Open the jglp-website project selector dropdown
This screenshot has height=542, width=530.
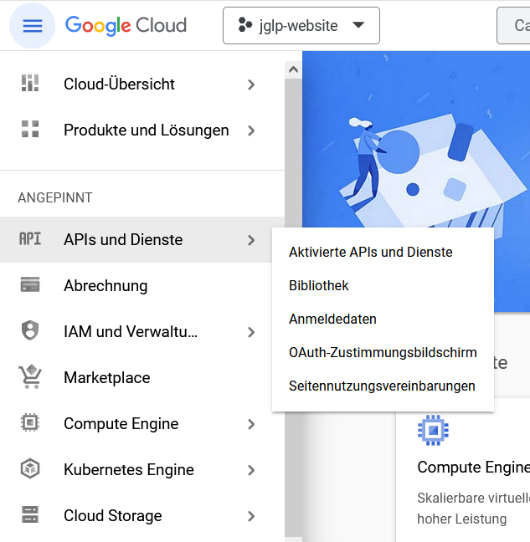point(301,26)
